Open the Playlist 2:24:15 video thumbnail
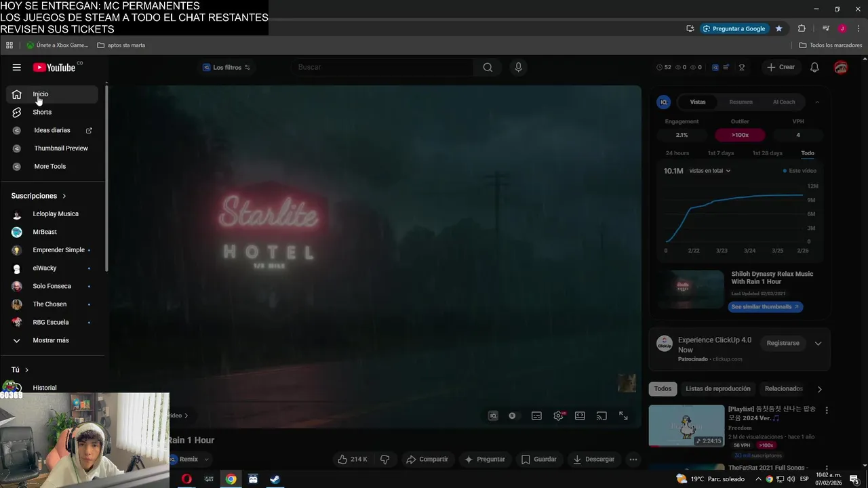The width and height of the screenshot is (868, 488). tap(686, 426)
